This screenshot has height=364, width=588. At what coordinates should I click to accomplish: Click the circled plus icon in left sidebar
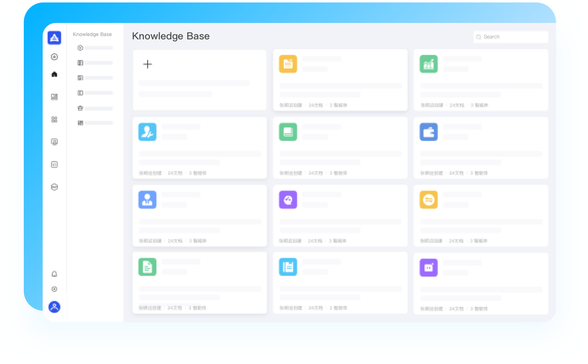(x=54, y=57)
